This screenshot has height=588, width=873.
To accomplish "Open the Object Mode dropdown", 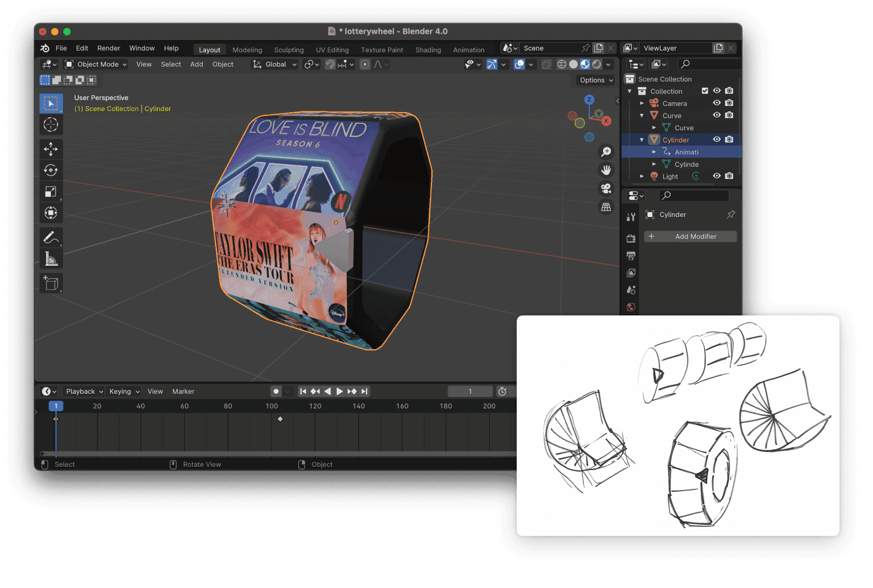I will coord(96,65).
